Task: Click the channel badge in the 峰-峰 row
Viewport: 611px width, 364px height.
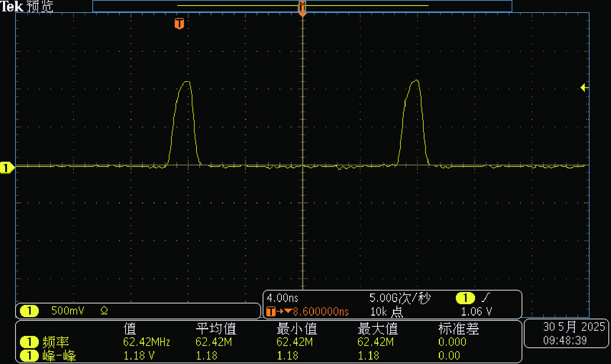Action: point(29,356)
